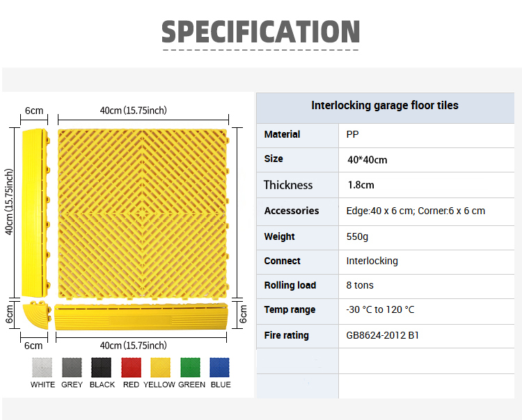Click the '-30 °C to 120 °C' value
522x420 pixels.
[x=380, y=309]
